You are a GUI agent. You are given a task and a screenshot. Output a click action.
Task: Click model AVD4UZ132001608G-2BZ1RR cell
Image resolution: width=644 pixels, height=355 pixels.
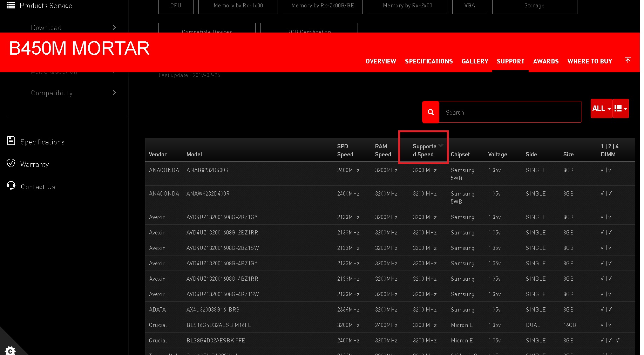click(x=222, y=232)
